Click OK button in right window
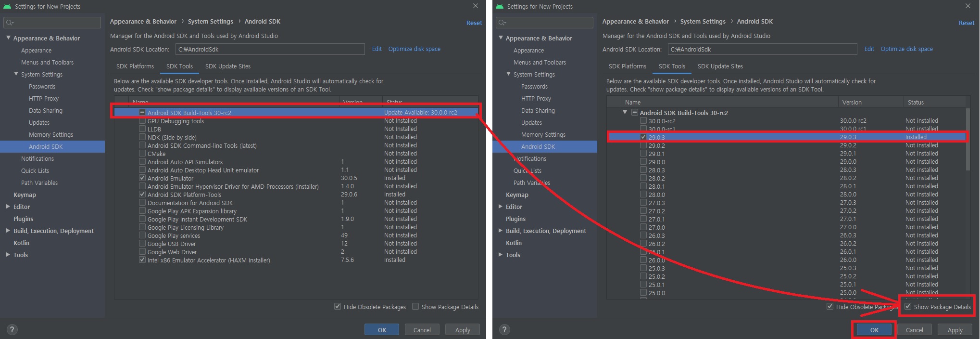The height and width of the screenshot is (339, 980). point(874,330)
